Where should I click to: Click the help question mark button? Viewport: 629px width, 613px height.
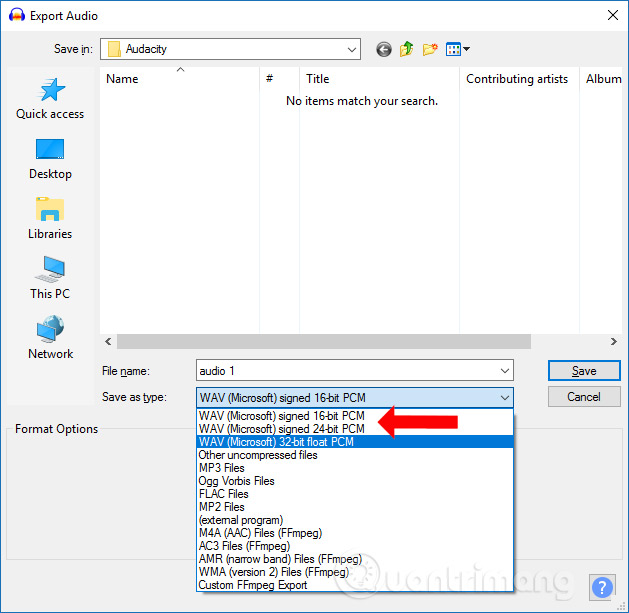tap(602, 588)
